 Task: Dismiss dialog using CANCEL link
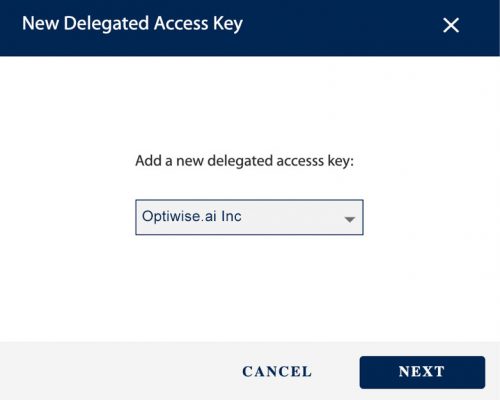[277, 372]
